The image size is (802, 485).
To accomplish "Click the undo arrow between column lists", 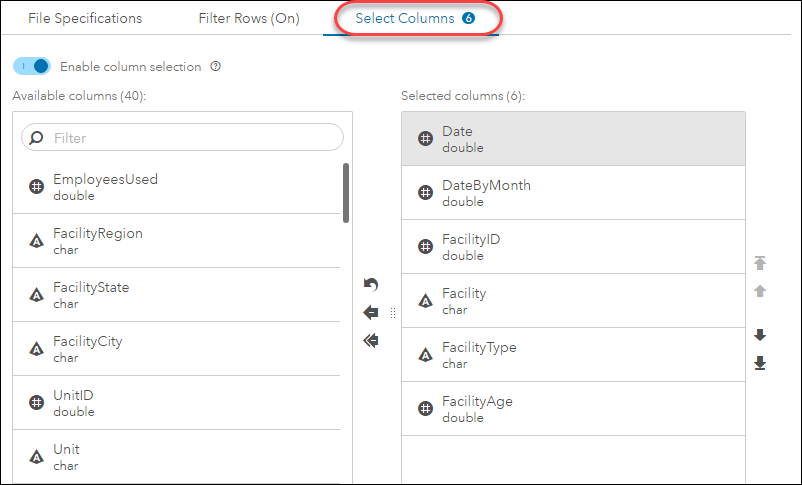I will click(x=371, y=285).
